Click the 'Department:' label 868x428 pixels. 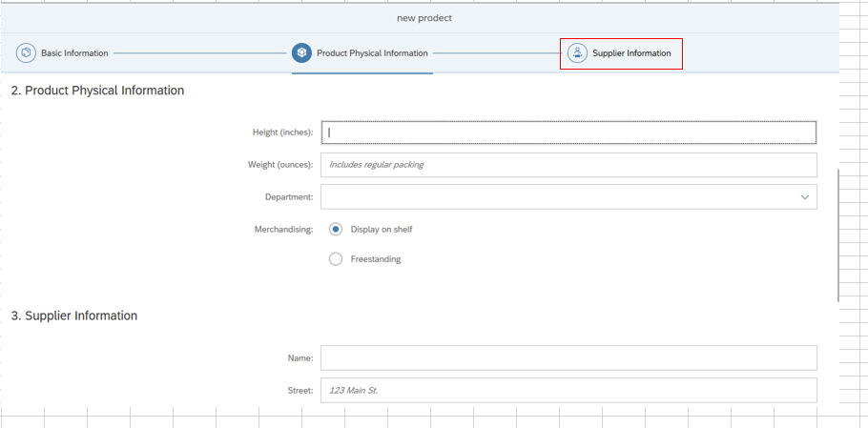(x=290, y=197)
